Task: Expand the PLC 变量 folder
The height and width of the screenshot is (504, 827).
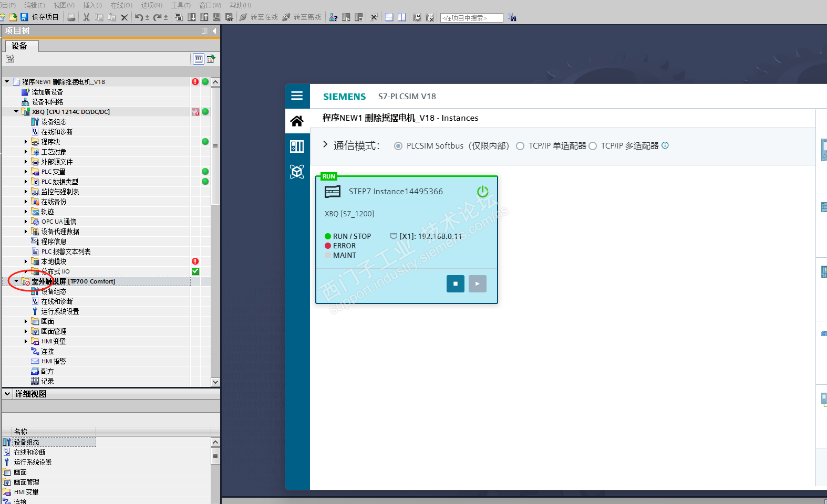Action: coord(26,172)
